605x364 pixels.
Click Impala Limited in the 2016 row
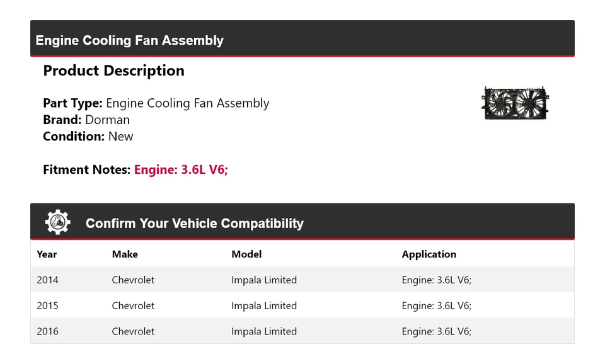pos(264,331)
